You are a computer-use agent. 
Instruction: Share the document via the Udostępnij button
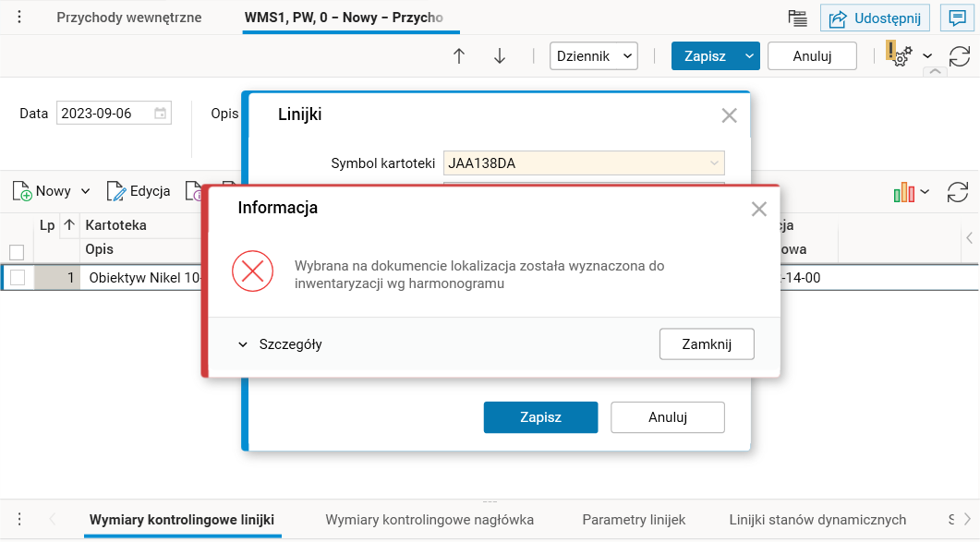click(x=875, y=17)
